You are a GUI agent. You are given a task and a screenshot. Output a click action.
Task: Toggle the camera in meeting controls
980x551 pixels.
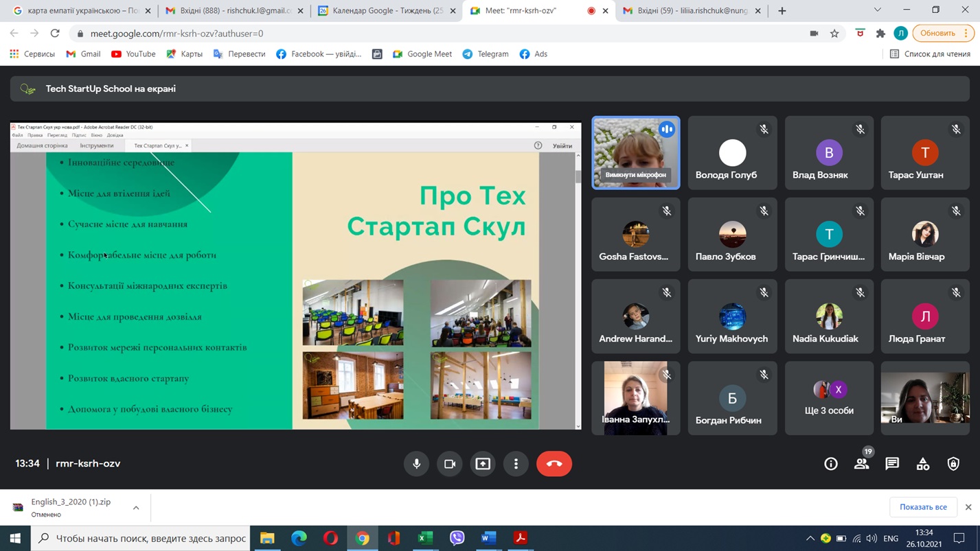(450, 464)
